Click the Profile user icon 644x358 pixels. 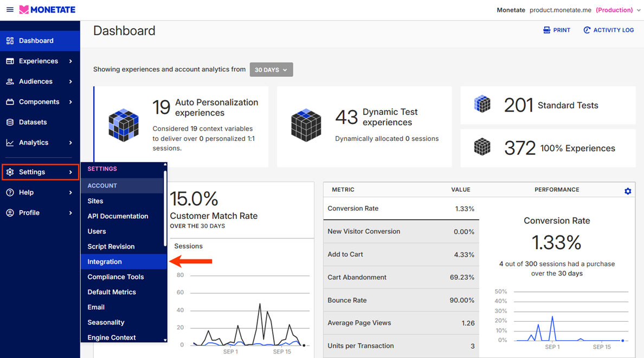10,213
